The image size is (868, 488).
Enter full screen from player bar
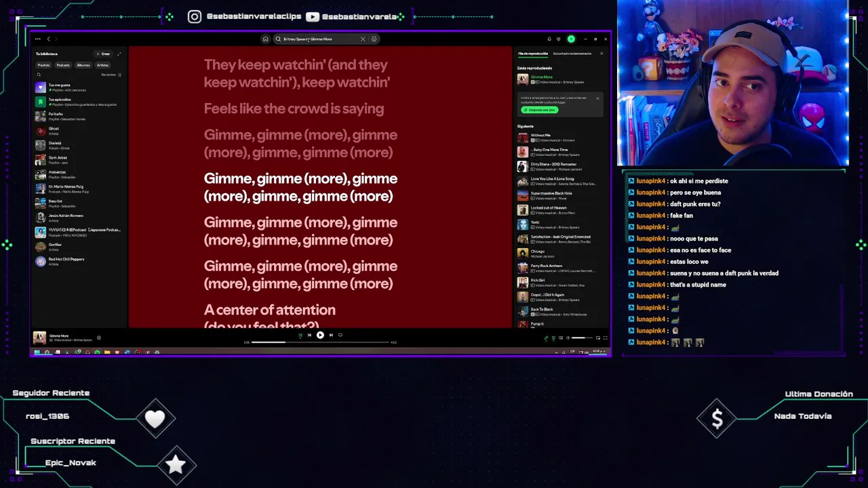(605, 338)
